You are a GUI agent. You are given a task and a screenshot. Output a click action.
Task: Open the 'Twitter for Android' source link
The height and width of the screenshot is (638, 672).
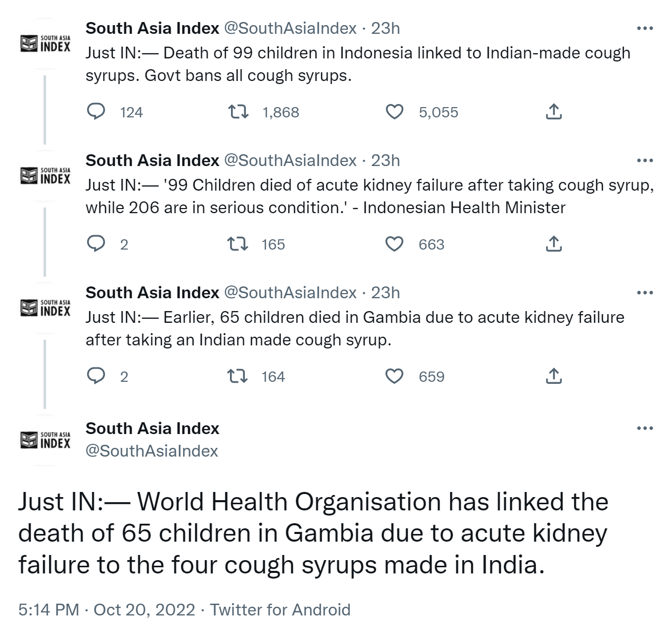(280, 610)
